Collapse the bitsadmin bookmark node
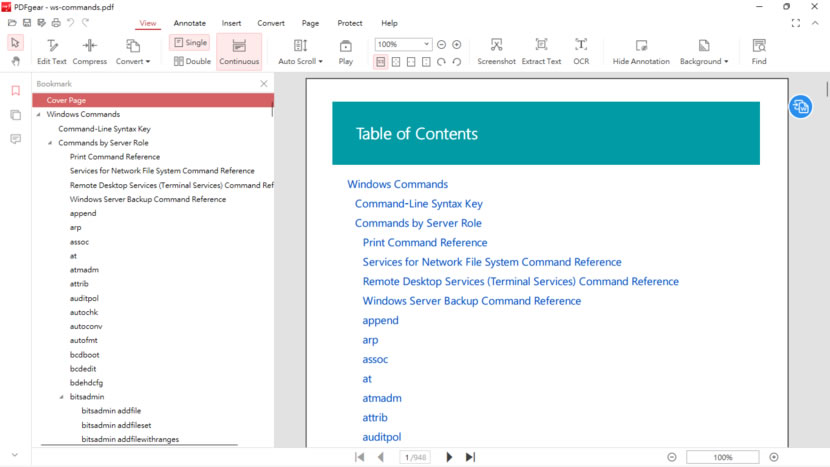 coord(62,397)
